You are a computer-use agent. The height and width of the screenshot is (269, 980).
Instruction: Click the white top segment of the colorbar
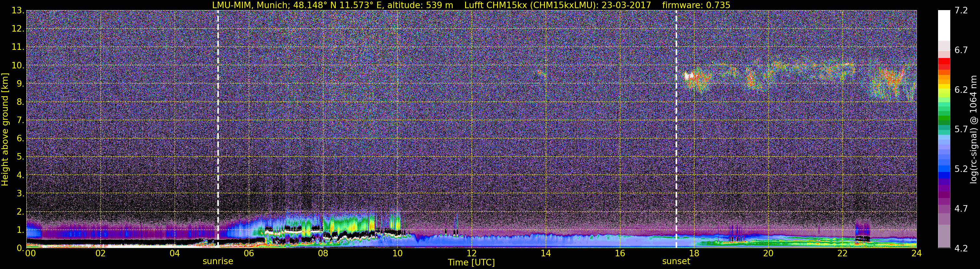(944, 25)
